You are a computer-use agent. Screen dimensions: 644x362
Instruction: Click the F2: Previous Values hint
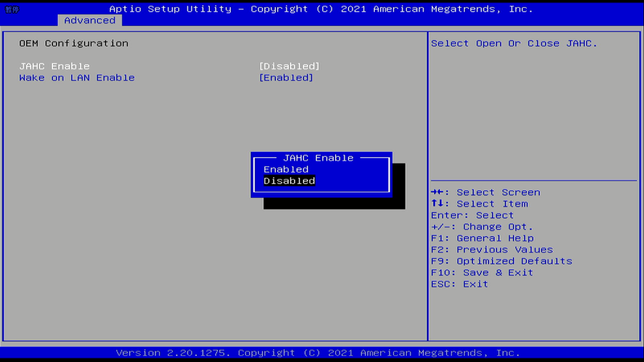(492, 250)
